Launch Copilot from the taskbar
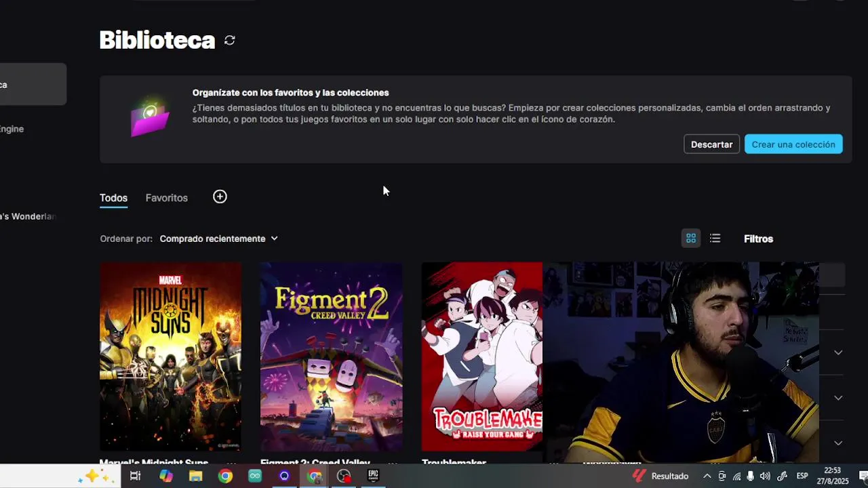The width and height of the screenshot is (868, 488). click(x=166, y=476)
